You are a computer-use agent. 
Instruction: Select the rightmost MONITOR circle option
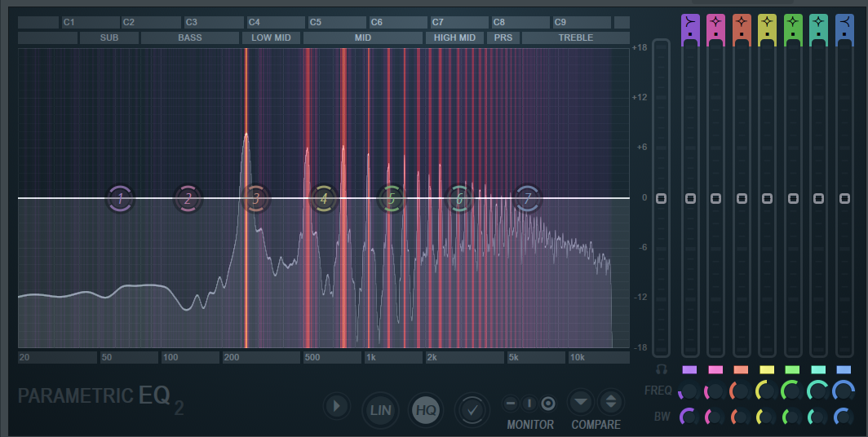click(x=548, y=403)
